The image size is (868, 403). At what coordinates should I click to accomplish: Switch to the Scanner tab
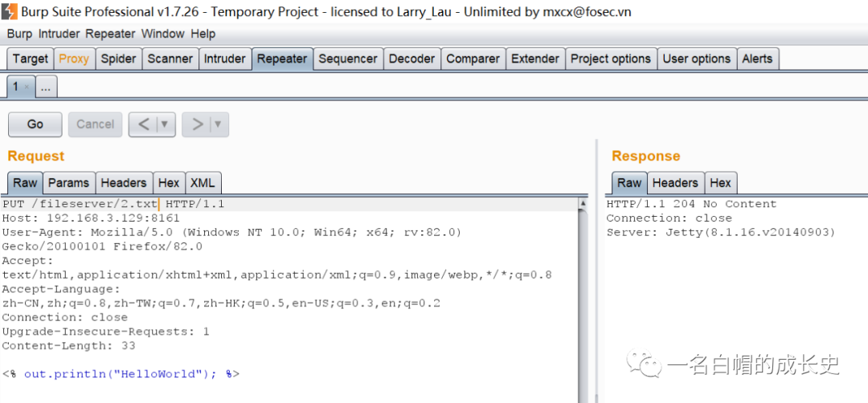tap(170, 59)
